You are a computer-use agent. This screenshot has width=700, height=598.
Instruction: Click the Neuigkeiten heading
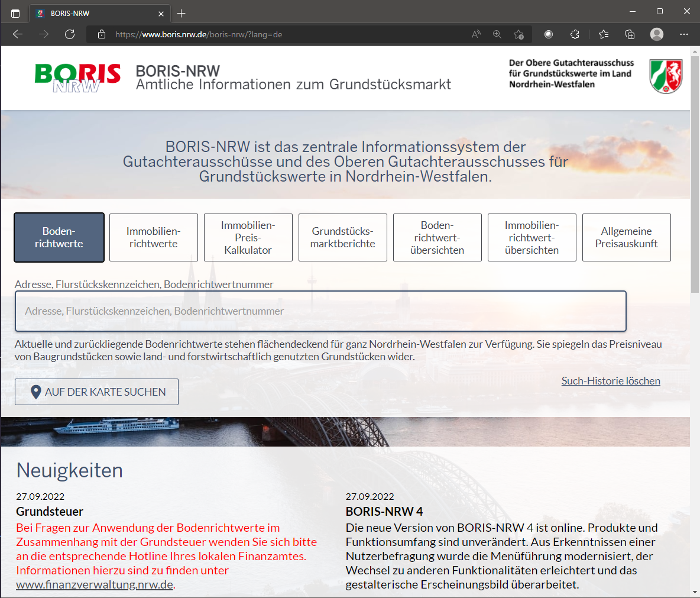point(70,470)
